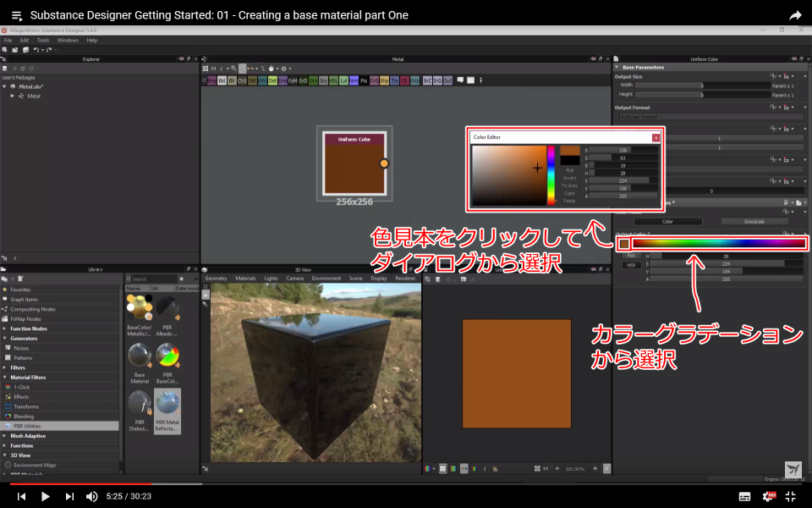Click the undo arrow in the main toolbar
Image resolution: width=812 pixels, height=508 pixels.
[x=36, y=50]
